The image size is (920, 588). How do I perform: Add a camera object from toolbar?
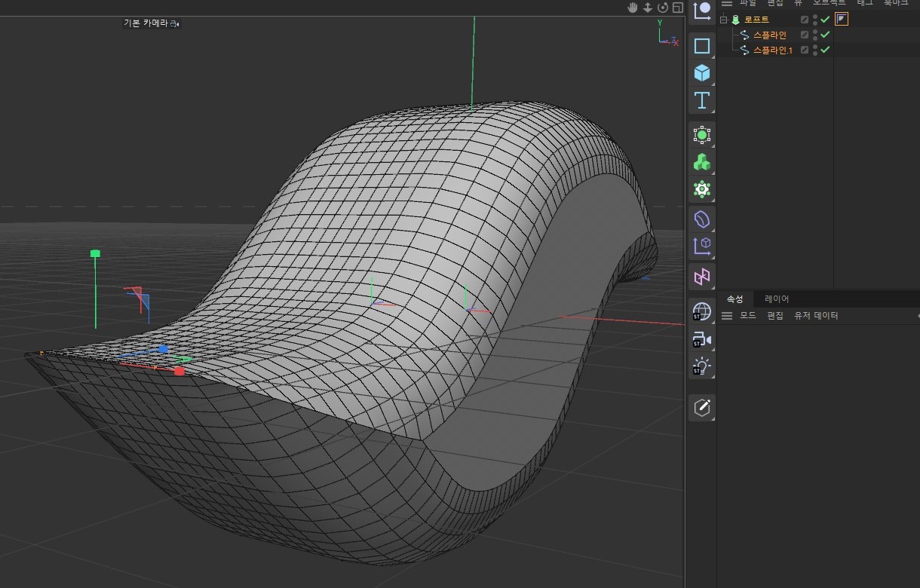(702, 339)
